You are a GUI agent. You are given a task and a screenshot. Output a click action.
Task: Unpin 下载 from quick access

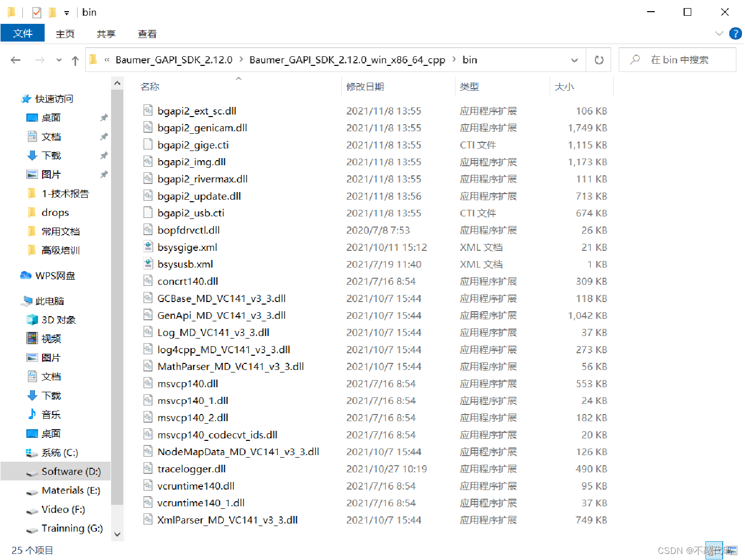[x=103, y=155]
